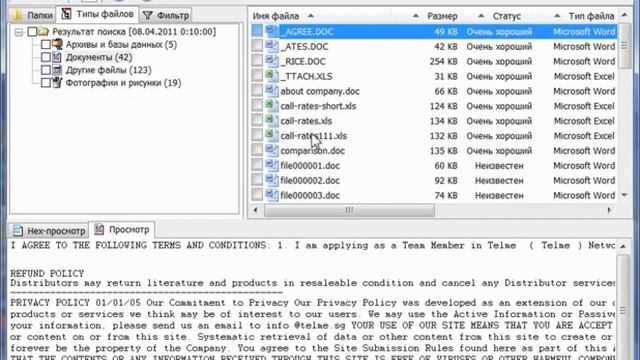The image size is (640, 360).
Task: Check the about company.doc checkbox
Action: 257,91
